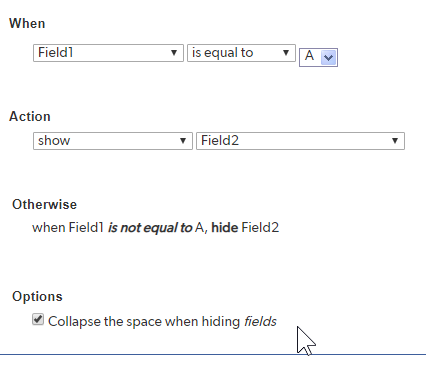Click the 'Collapse the space' checkbox label
Screen dimensions: 426x365
point(162,322)
